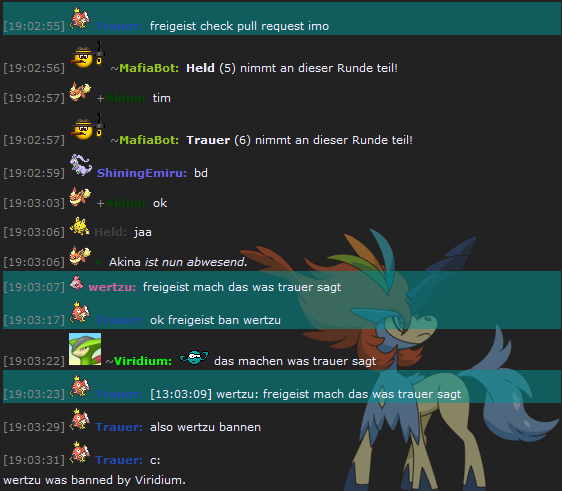Click the [19:03:22] timestamp
The height and width of the screenshot is (491, 562).
[34, 361]
